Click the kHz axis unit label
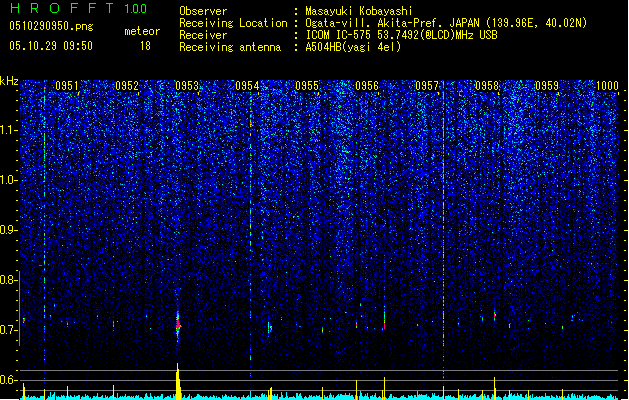 tap(9, 81)
